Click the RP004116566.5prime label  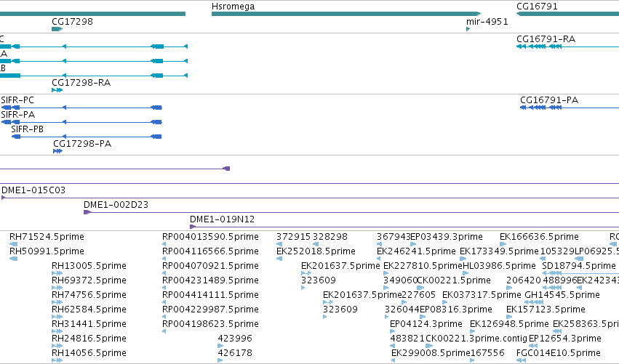coord(210,251)
